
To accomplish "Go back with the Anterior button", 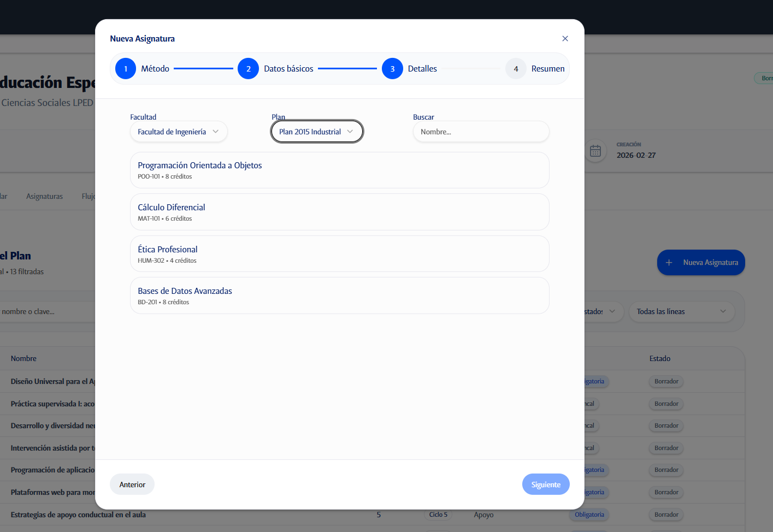I will coord(132,484).
